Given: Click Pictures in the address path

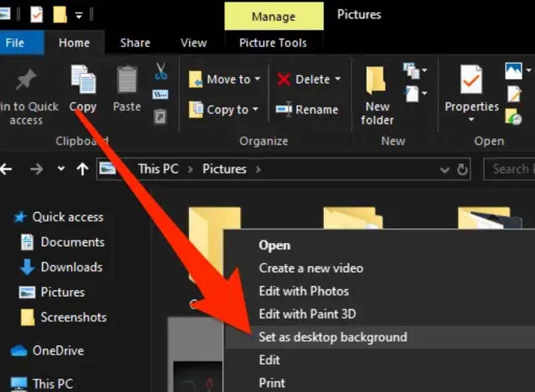Looking at the screenshot, I should click(x=225, y=169).
